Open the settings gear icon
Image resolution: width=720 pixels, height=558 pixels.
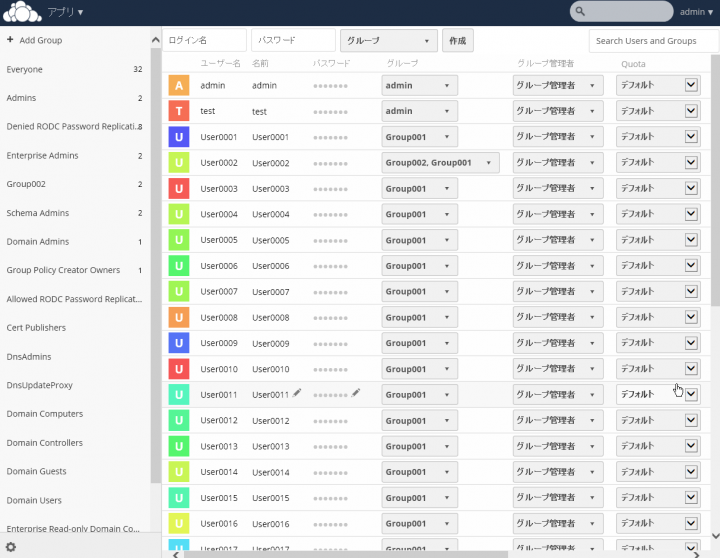pyautogui.click(x=11, y=547)
